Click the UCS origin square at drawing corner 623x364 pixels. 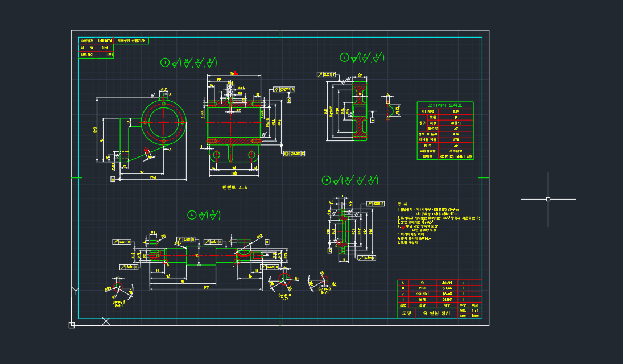[x=72, y=325]
